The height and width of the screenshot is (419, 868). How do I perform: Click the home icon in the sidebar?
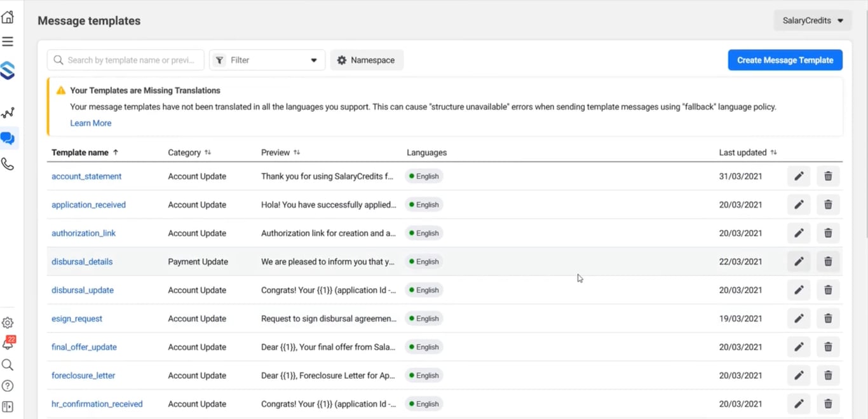click(x=8, y=17)
